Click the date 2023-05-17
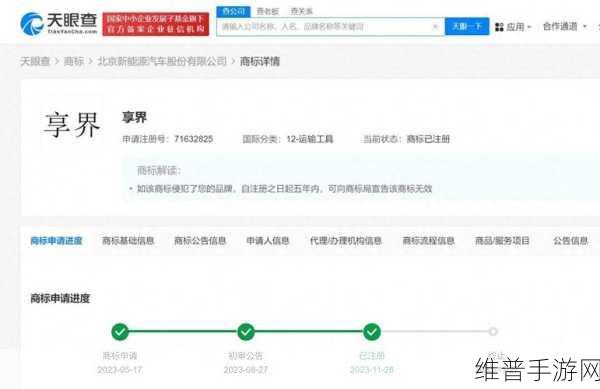 click(120, 370)
